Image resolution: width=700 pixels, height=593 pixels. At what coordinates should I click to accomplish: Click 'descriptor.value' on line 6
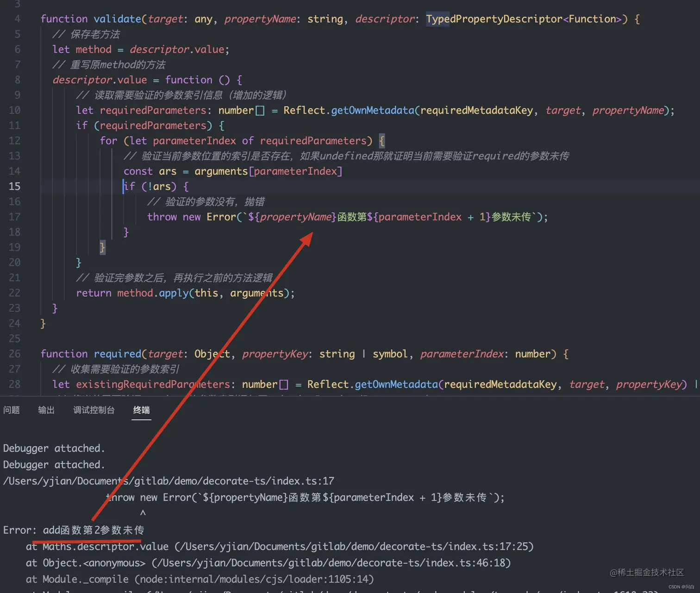coord(177,50)
